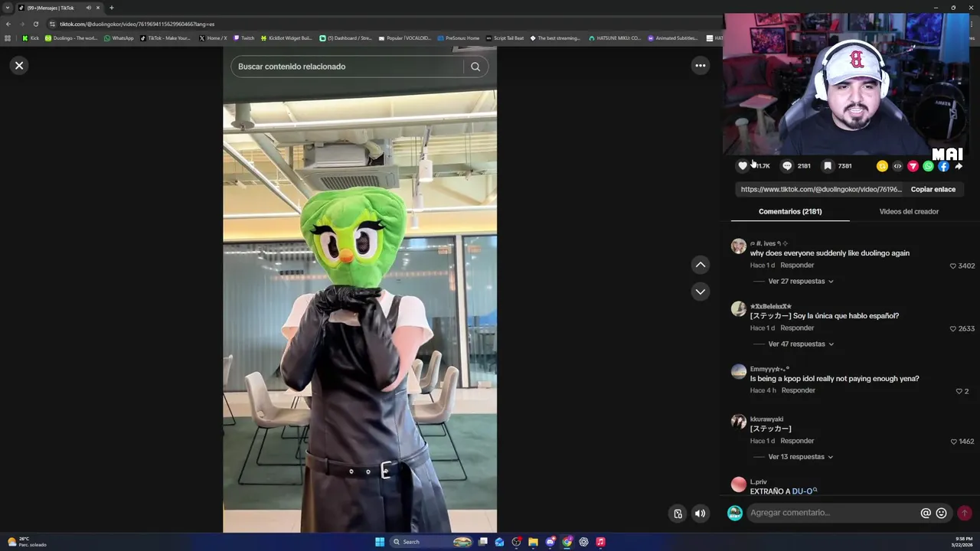Reply to Emmyyy's kpop idol comment
The width and height of the screenshot is (980, 551).
point(799,390)
